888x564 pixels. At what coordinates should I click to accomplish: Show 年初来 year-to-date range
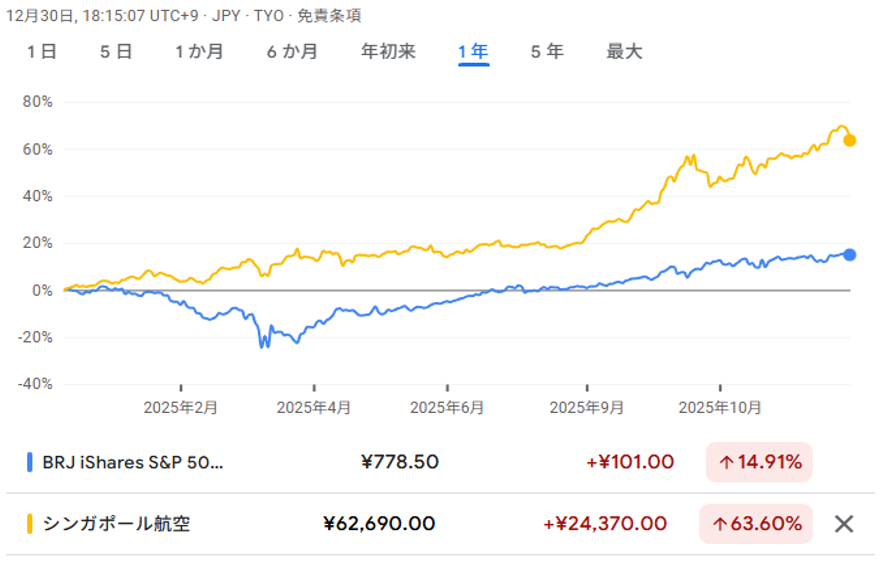(x=388, y=52)
